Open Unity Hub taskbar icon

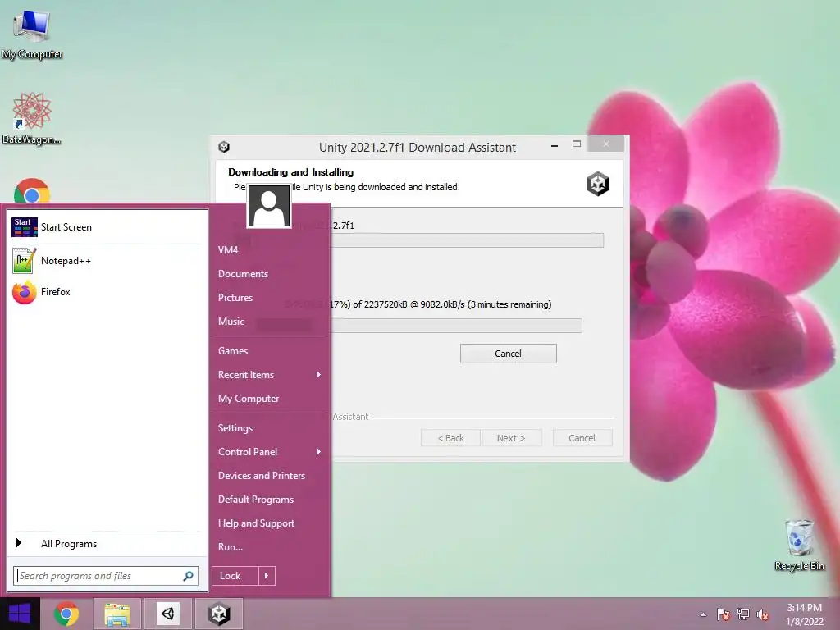[167, 614]
